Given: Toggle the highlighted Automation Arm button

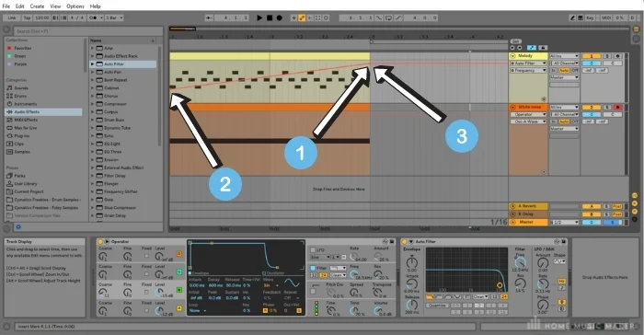Looking at the screenshot, I should (302, 17).
